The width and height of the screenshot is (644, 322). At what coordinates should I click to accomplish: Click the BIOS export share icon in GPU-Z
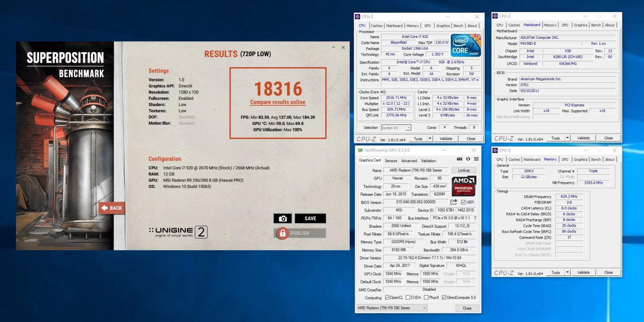(454, 202)
